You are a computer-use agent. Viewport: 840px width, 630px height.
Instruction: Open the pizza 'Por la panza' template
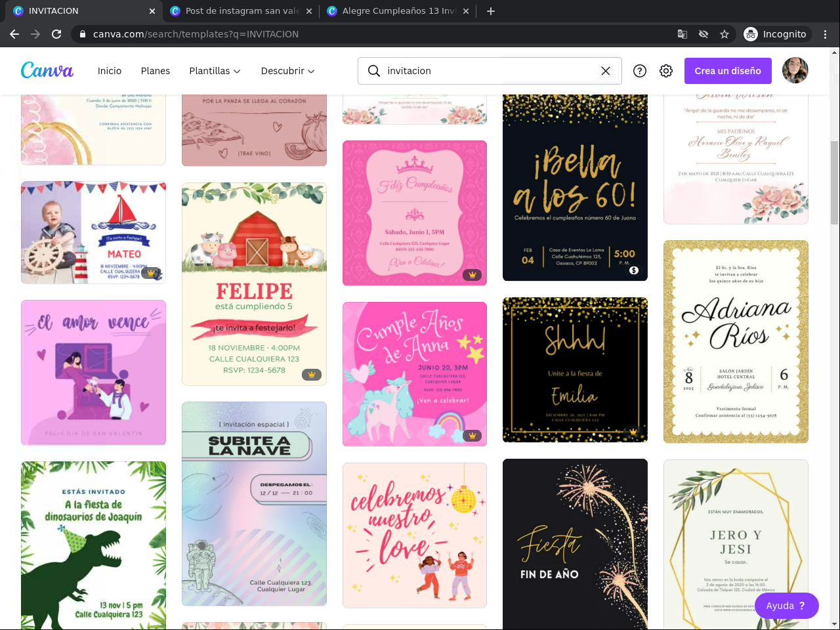(254, 130)
